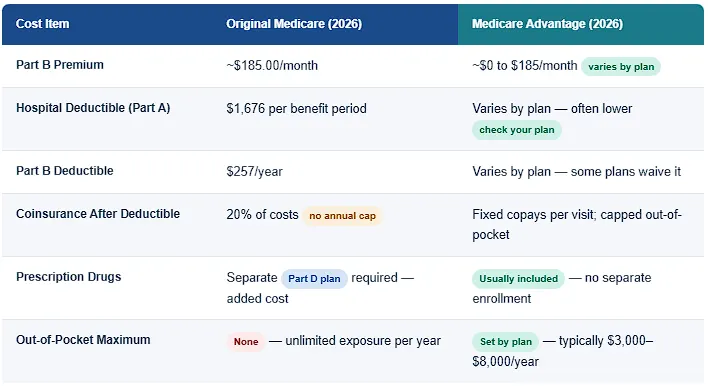
Task: Select the 'Hospital Deductible (Part A)' row label
Action: pos(93,108)
